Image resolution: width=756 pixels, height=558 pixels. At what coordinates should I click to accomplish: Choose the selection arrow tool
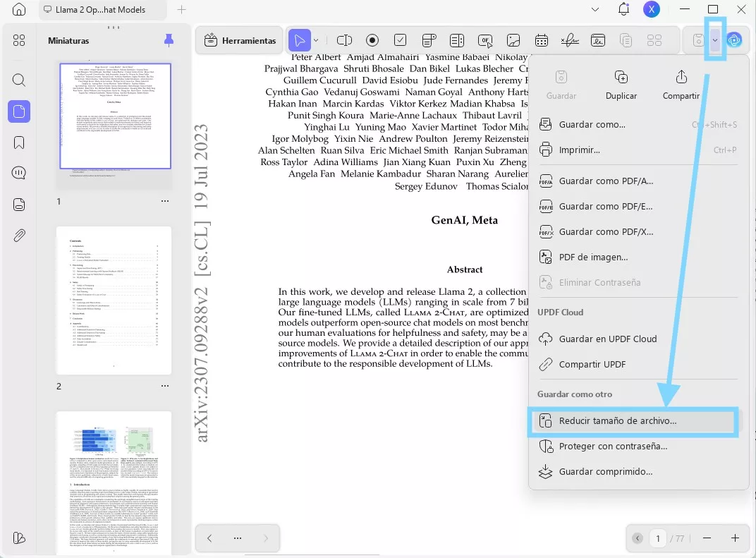click(x=300, y=40)
